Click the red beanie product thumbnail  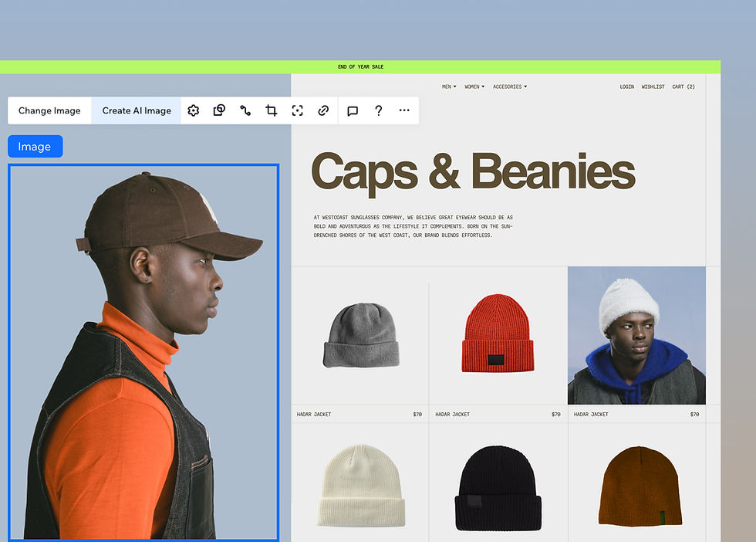coord(498,335)
